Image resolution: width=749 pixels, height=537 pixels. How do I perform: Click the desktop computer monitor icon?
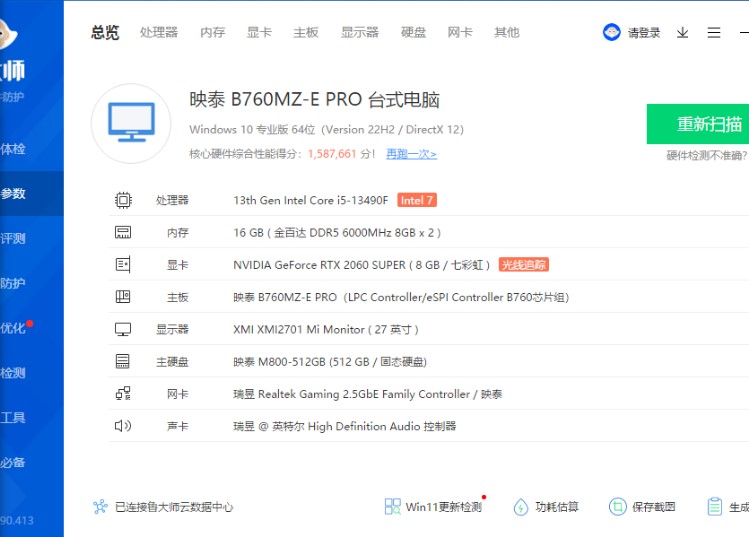click(131, 123)
